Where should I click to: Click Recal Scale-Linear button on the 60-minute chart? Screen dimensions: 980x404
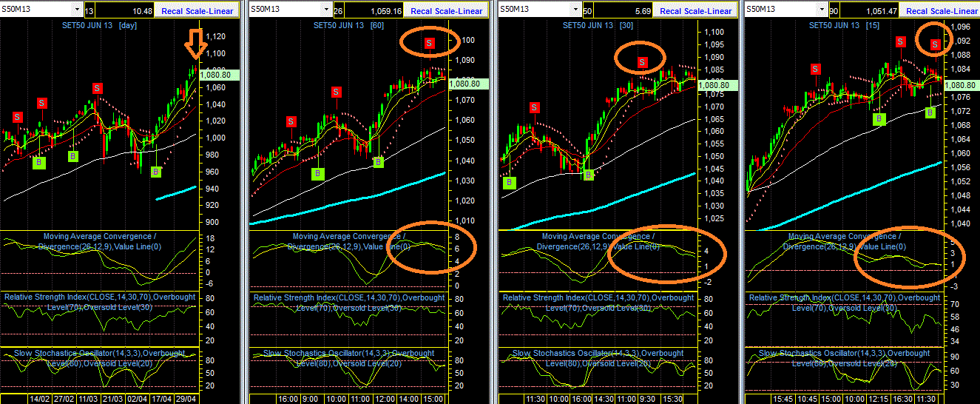tap(447, 10)
